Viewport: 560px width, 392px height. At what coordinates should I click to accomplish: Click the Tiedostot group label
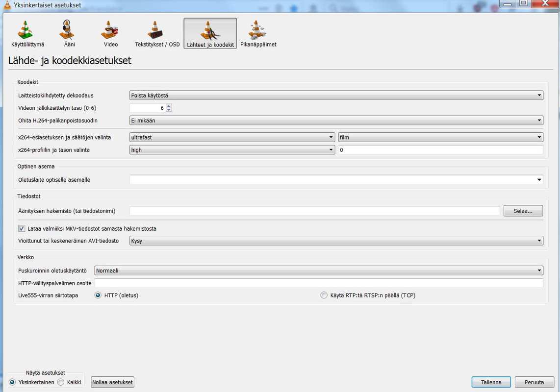point(29,196)
